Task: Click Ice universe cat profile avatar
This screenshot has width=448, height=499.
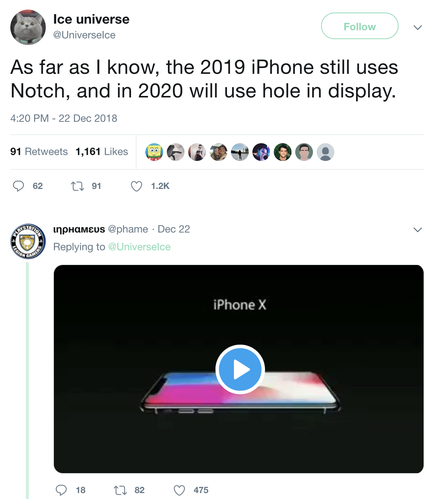Action: coord(28,27)
